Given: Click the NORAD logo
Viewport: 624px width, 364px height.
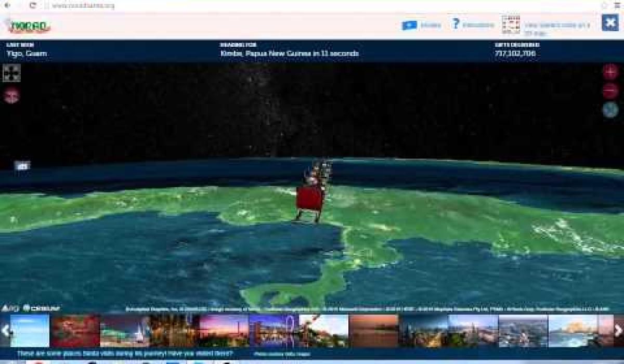Looking at the screenshot, I should click(29, 25).
